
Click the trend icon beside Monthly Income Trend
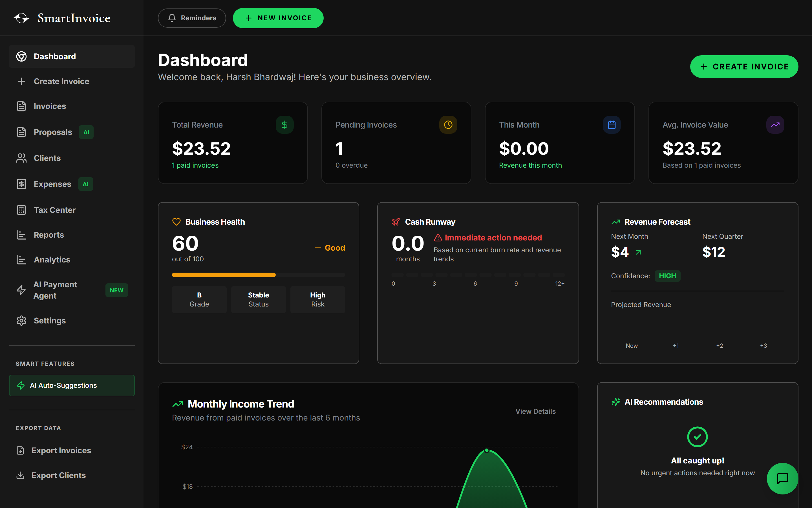(x=178, y=404)
